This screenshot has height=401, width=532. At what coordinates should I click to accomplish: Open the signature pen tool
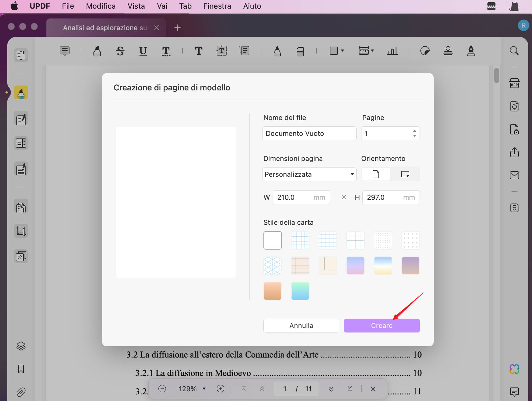pos(471,51)
